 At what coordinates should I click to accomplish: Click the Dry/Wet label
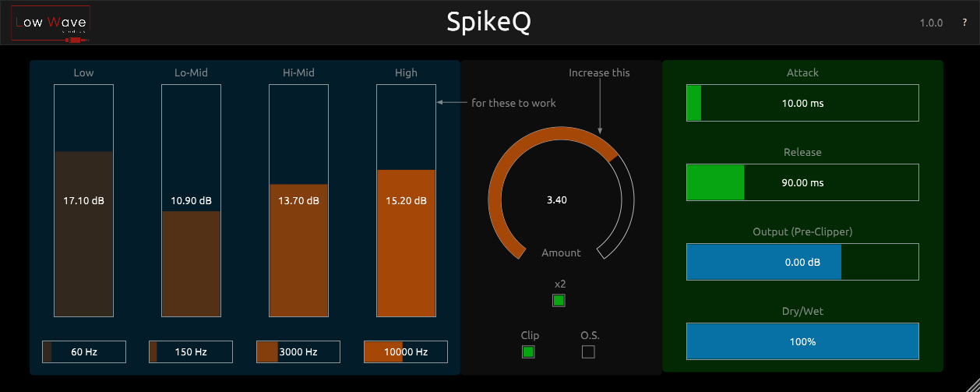[x=802, y=311]
